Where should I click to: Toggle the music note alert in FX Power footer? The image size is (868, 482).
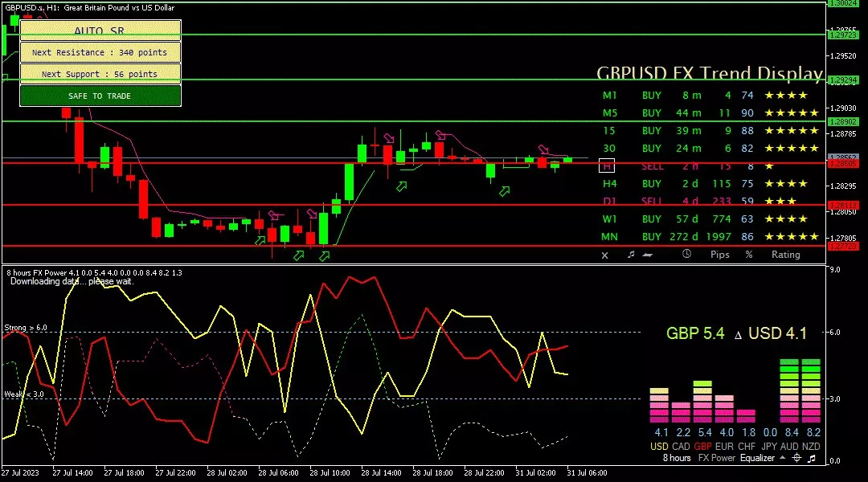click(x=812, y=458)
